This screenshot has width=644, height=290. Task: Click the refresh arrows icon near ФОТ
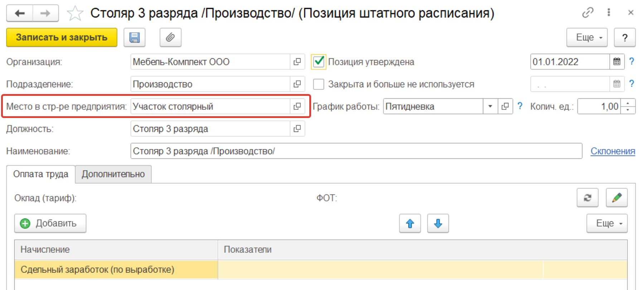587,198
